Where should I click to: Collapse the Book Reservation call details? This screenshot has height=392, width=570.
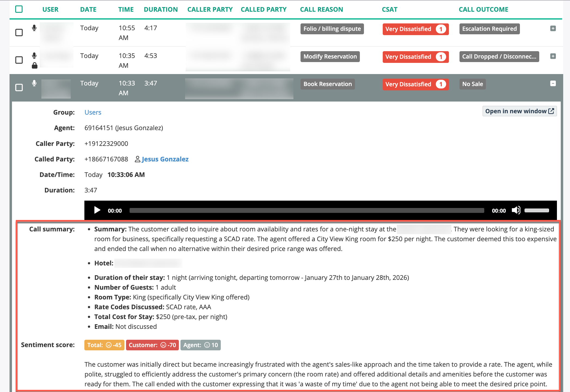point(553,84)
